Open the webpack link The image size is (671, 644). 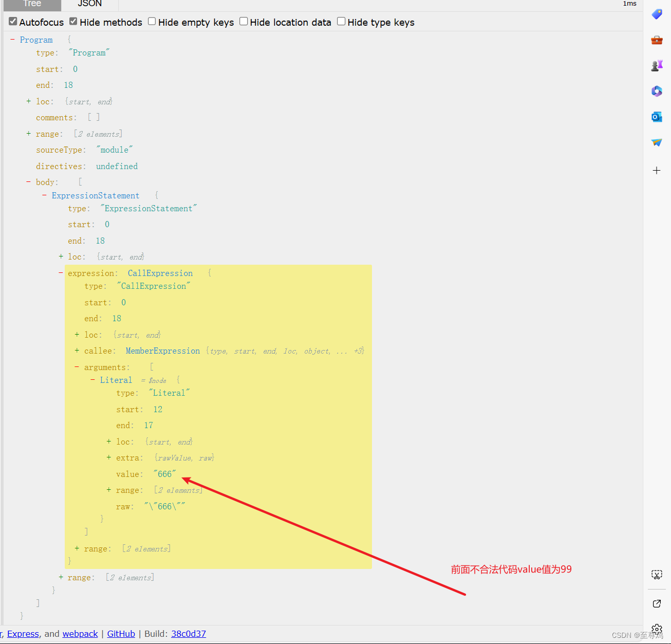[80, 634]
